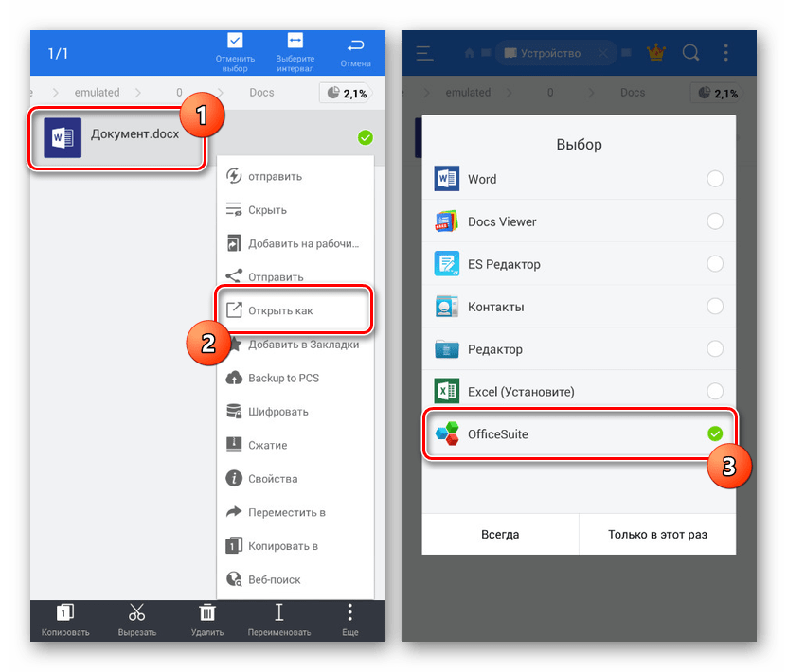Tap the Excel app icon in chooser
The width and height of the screenshot is (787, 672).
click(x=447, y=391)
